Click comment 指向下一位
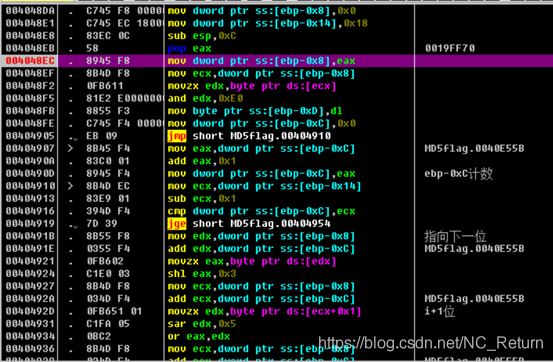This screenshot has width=553, height=362. 455,236
